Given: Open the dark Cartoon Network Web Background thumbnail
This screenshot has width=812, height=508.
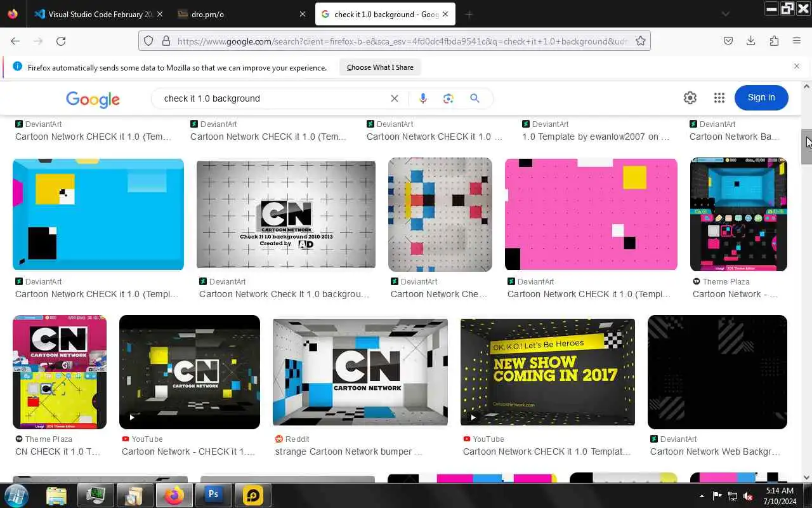Looking at the screenshot, I should [717, 372].
